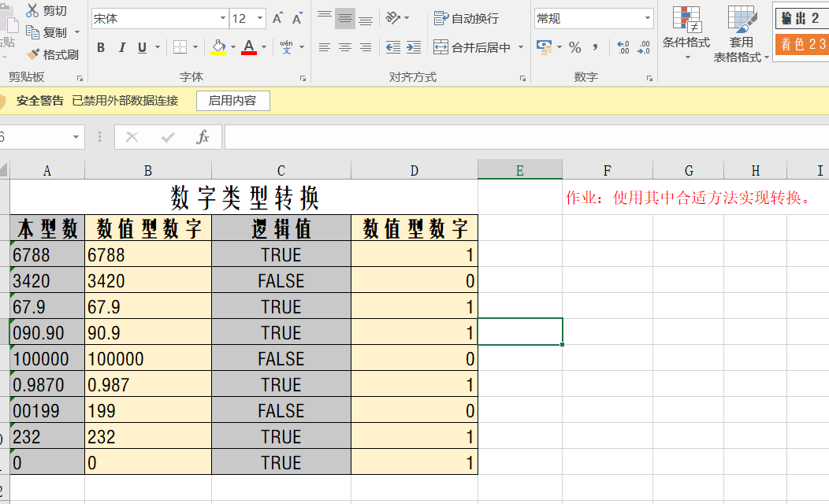
Task: Toggle Wrap Text (自动换行)
Action: coord(466,18)
